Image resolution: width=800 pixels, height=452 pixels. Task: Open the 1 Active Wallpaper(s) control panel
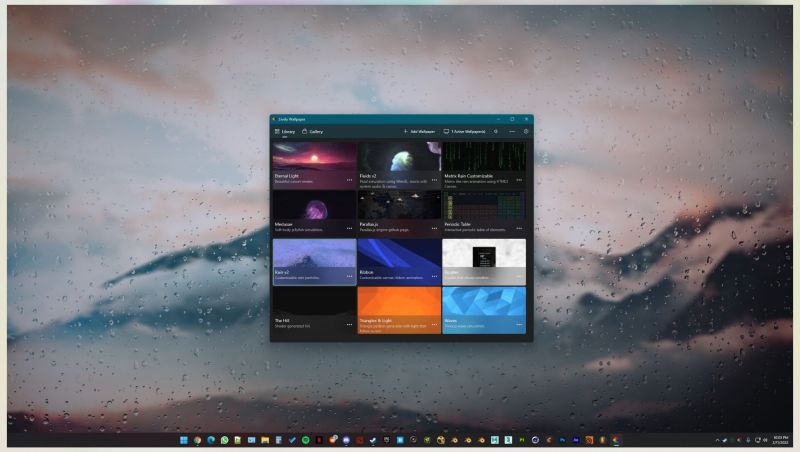(464, 131)
